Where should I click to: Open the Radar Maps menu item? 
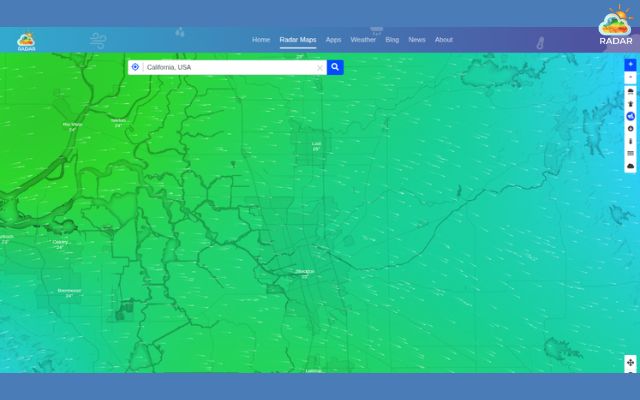[298, 40]
